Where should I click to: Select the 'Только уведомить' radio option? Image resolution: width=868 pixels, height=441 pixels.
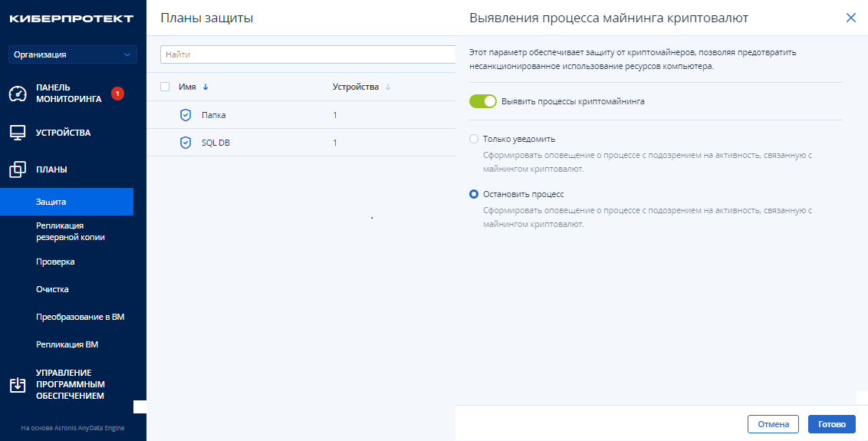click(474, 139)
